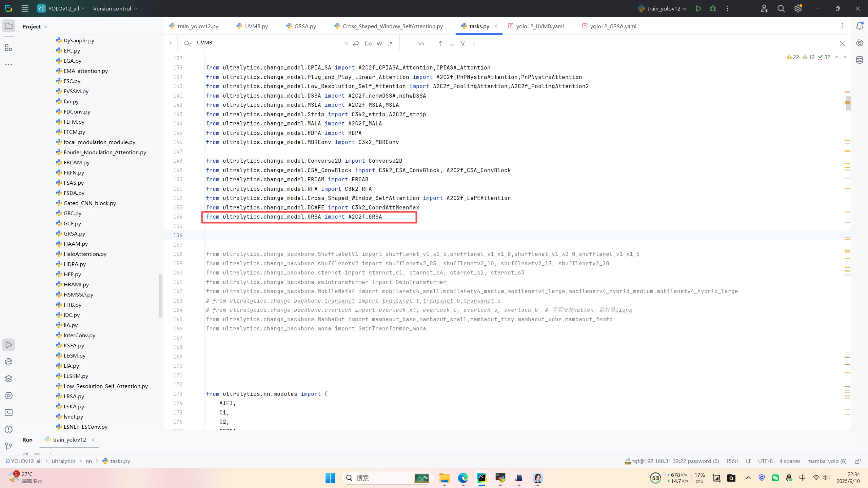Switch to the yolo12_UVMB.yaml tab
This screenshot has width=868, height=488.
coord(539,26)
